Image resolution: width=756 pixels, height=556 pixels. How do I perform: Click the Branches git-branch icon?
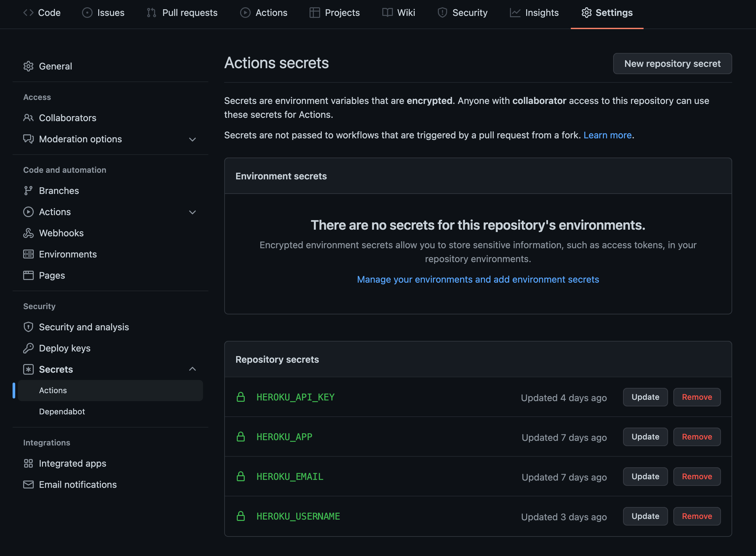pyautogui.click(x=28, y=191)
